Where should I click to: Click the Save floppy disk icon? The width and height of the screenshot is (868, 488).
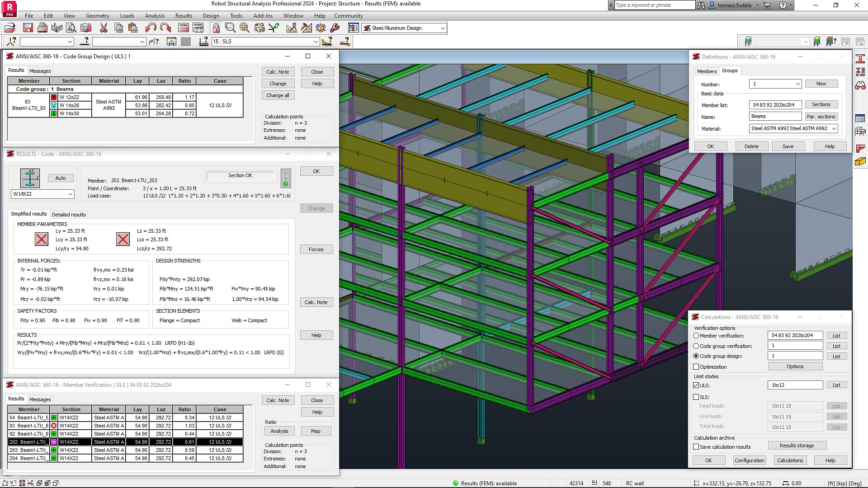point(28,28)
